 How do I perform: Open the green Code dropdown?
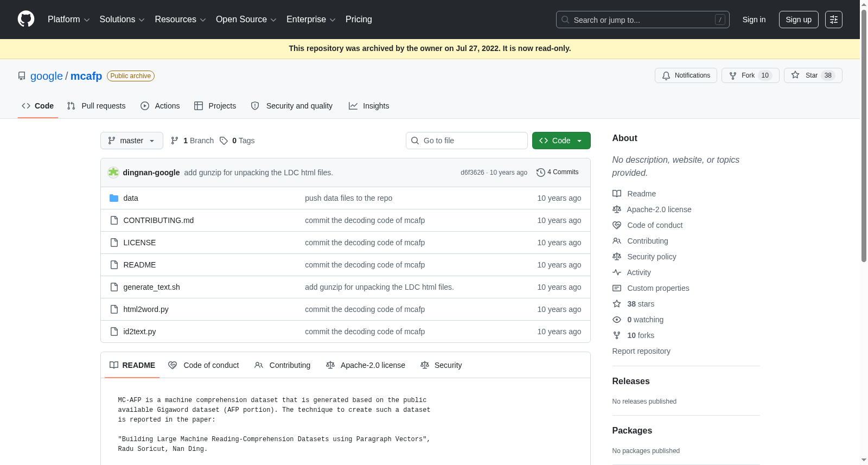[561, 141]
